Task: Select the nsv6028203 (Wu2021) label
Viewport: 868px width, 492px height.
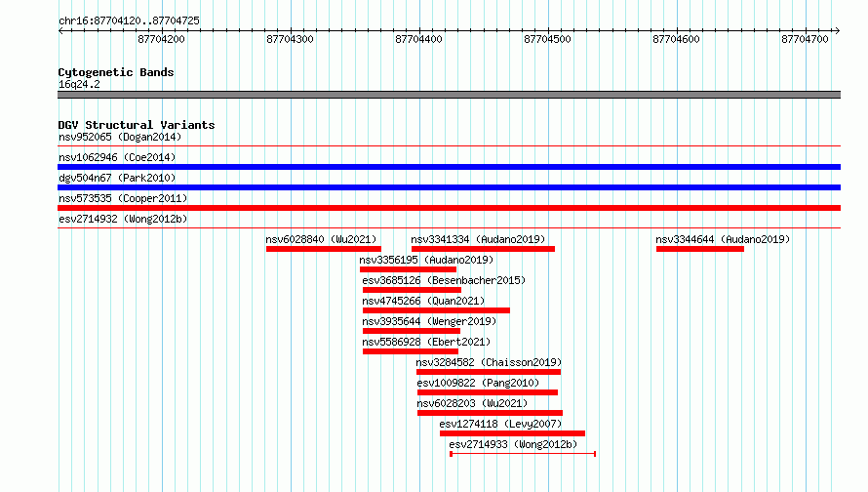Action: click(x=472, y=403)
